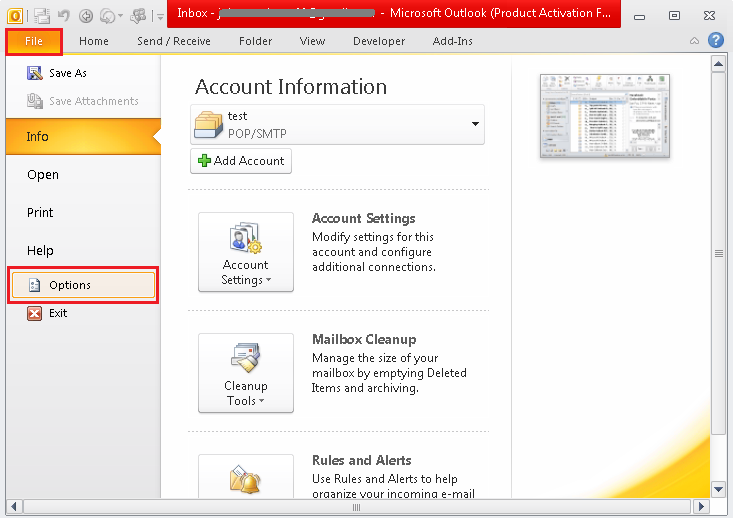Click the Rules and Alerts heading text

(x=362, y=460)
